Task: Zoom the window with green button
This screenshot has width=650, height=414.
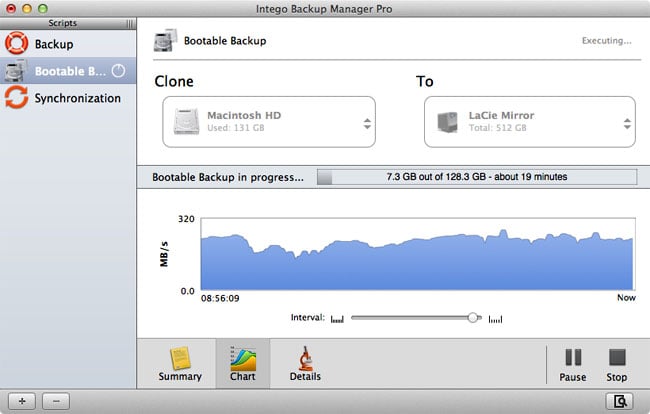Action: (43, 8)
